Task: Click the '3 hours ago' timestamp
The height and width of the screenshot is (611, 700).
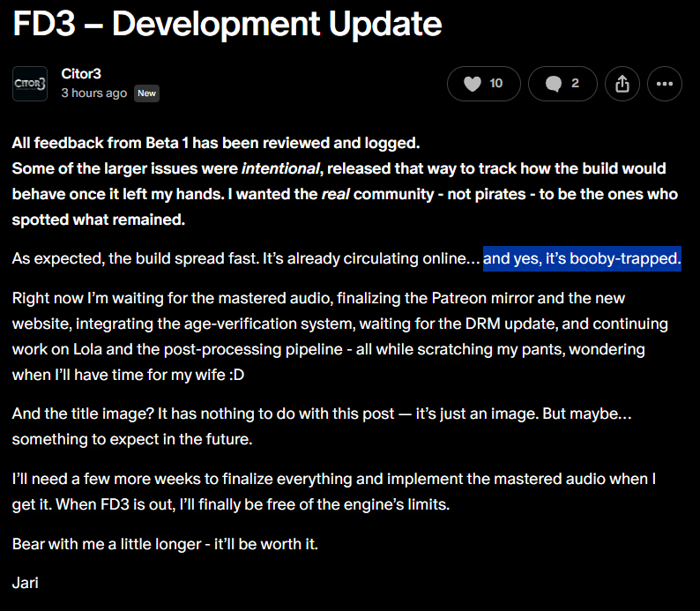Action: pos(94,93)
